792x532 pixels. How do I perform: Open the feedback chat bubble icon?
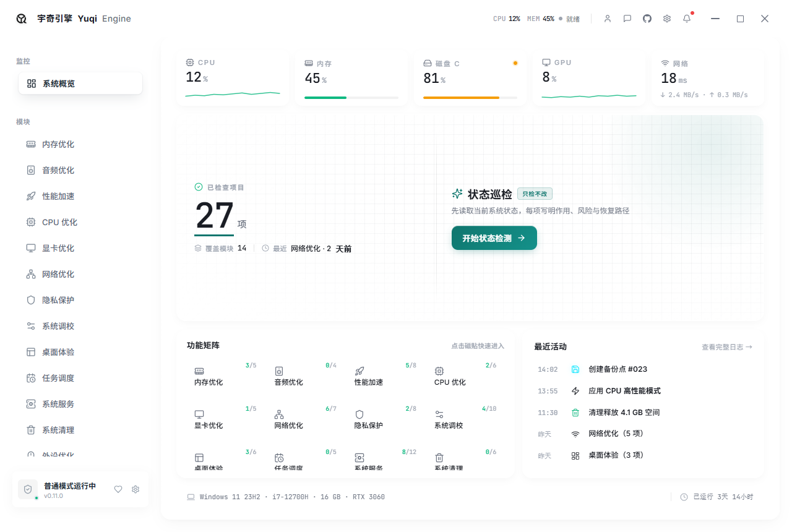pyautogui.click(x=627, y=19)
